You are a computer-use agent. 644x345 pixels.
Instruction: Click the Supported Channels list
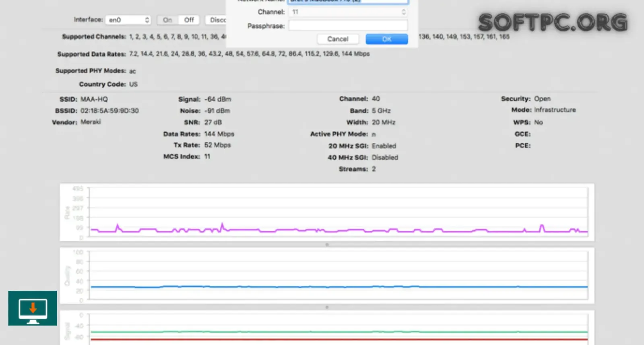(178, 37)
